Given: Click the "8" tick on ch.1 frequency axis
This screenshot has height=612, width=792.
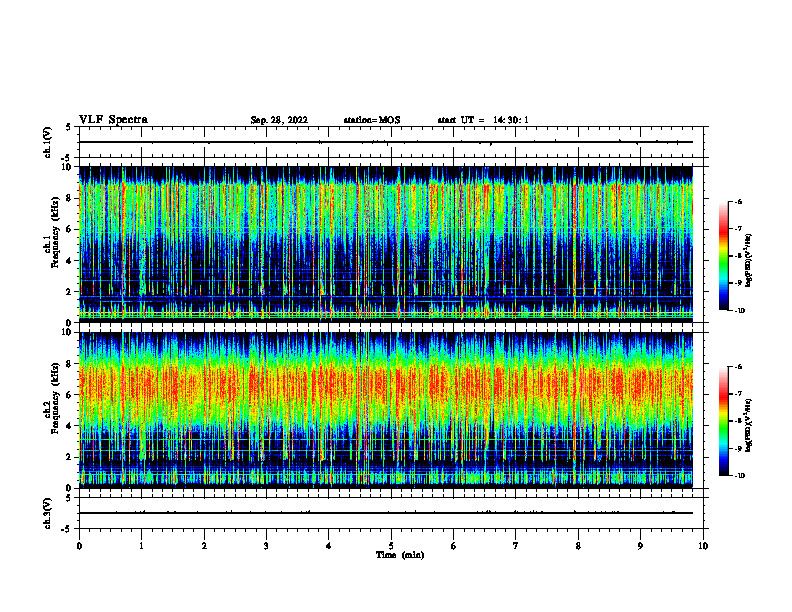Looking at the screenshot, I should [x=70, y=198].
